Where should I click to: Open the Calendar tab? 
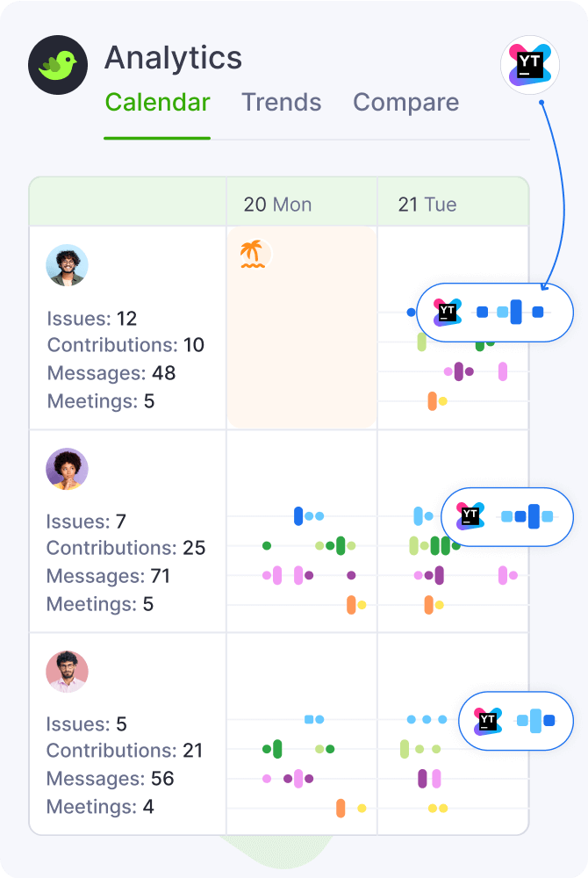(157, 103)
